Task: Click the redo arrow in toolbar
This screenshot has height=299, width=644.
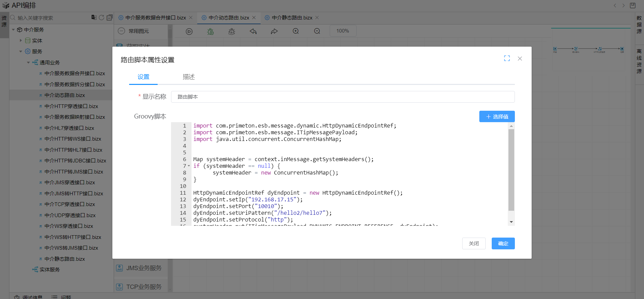Action: [x=274, y=31]
